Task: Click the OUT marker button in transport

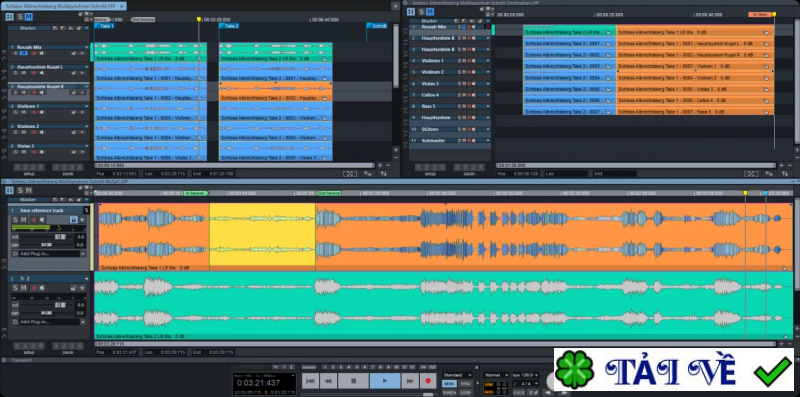Action: click(x=432, y=367)
